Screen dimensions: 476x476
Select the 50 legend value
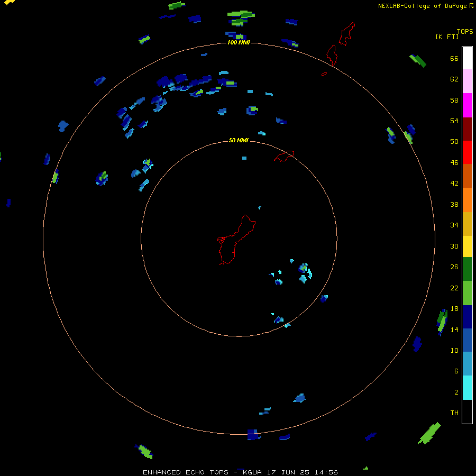pyautogui.click(x=454, y=141)
